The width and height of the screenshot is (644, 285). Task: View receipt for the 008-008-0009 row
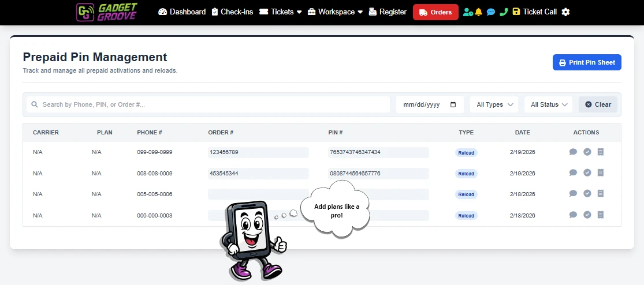pyautogui.click(x=601, y=172)
